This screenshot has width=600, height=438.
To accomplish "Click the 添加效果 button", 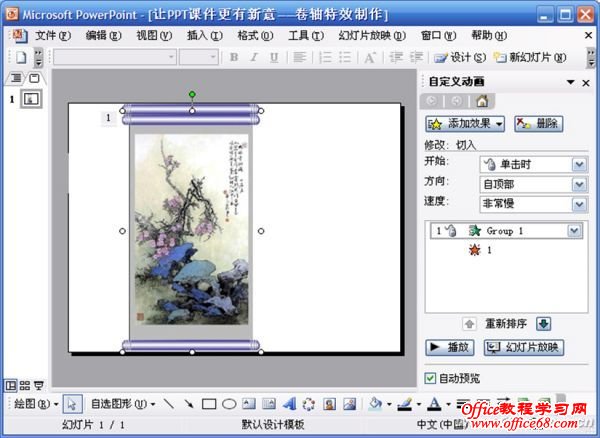I will 465,124.
